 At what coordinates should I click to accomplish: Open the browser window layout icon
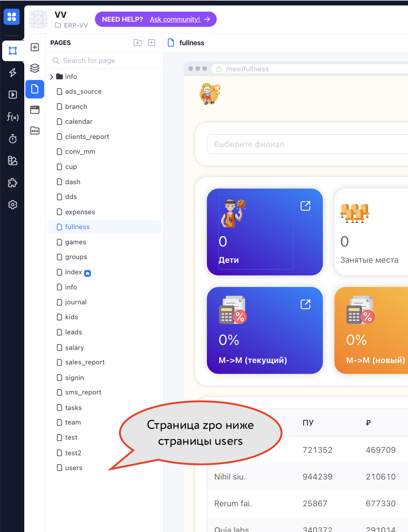(35, 110)
